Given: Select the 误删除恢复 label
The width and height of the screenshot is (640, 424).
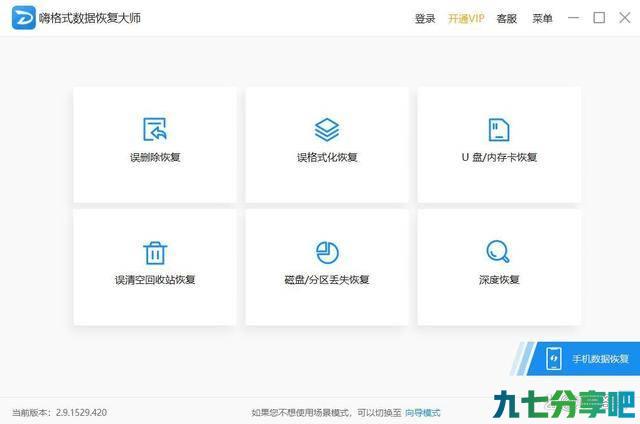Looking at the screenshot, I should (x=155, y=157).
